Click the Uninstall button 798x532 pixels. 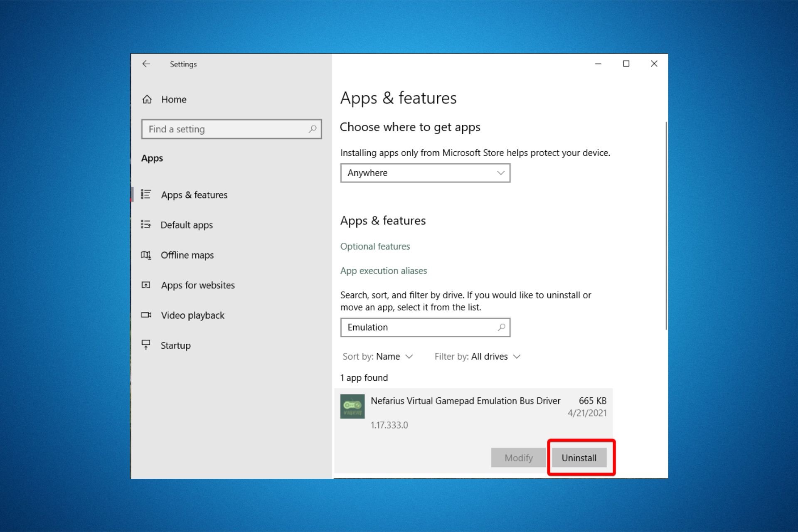[579, 458]
